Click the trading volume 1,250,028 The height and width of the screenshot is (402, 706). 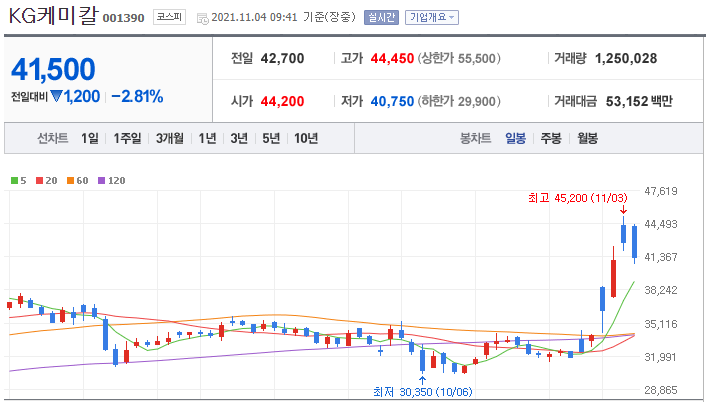click(626, 59)
